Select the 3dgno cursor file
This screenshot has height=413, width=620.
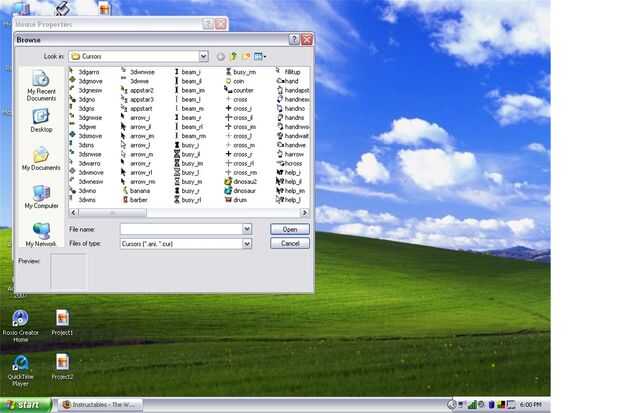pos(83,99)
